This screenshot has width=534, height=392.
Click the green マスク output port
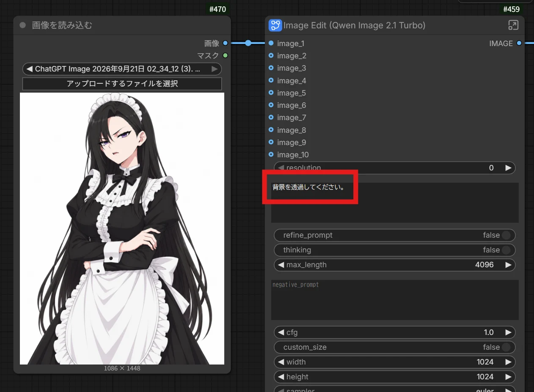coord(225,55)
